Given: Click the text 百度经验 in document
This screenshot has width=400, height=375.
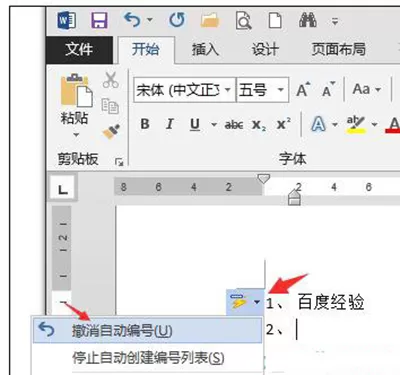Looking at the screenshot, I should pos(331,302).
